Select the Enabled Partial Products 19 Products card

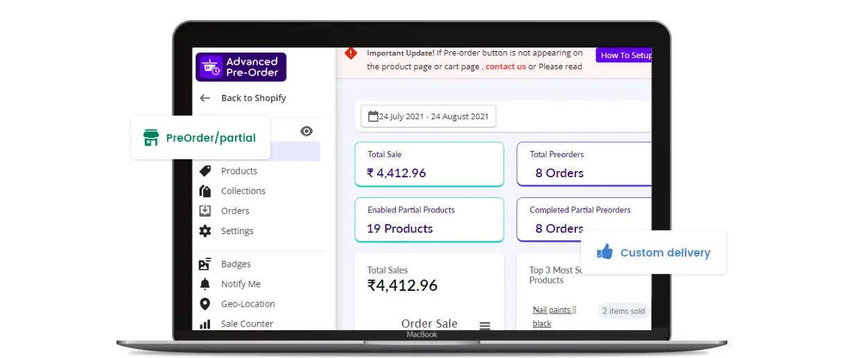[x=429, y=220]
